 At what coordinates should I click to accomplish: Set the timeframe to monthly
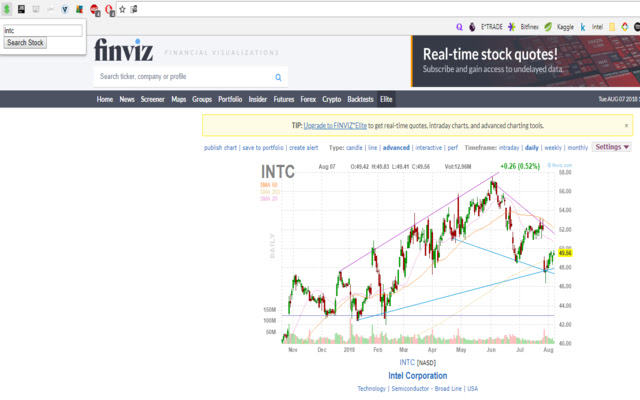578,148
